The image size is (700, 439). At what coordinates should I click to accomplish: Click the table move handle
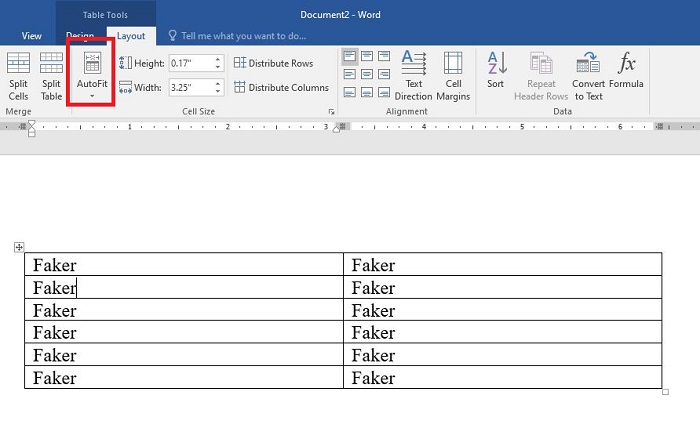point(19,246)
